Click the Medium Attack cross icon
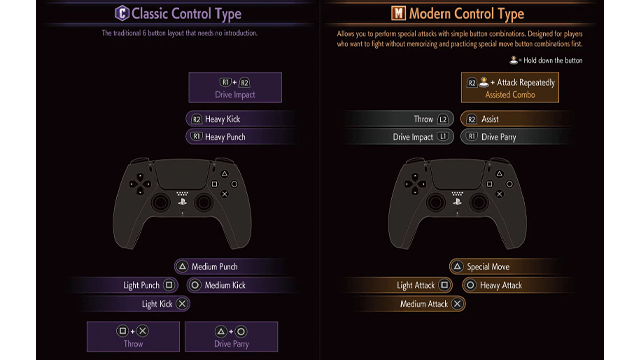The width and height of the screenshot is (640, 360). 457,304
